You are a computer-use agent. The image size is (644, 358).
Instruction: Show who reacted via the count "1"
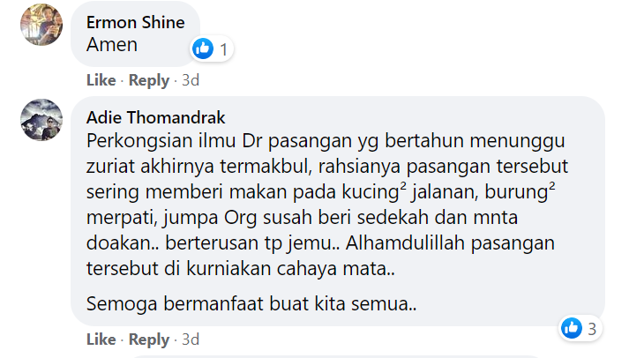pos(224,49)
